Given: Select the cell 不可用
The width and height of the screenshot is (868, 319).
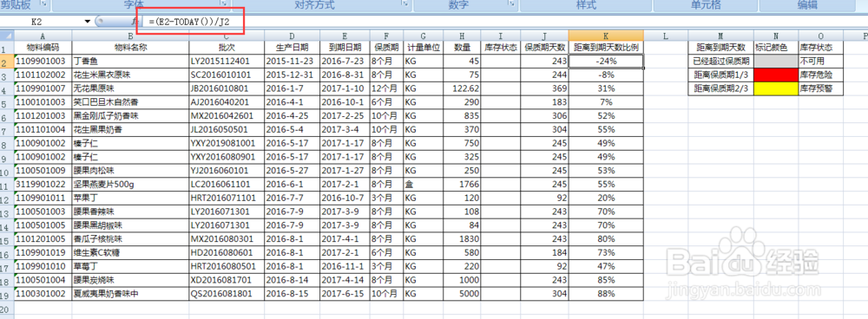Looking at the screenshot, I should tap(821, 61).
